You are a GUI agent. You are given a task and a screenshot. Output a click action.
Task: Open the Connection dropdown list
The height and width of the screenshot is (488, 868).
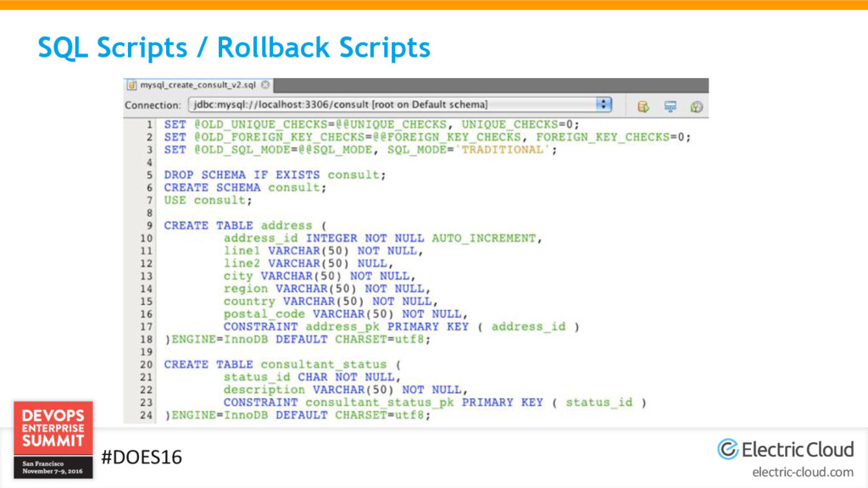(400, 104)
